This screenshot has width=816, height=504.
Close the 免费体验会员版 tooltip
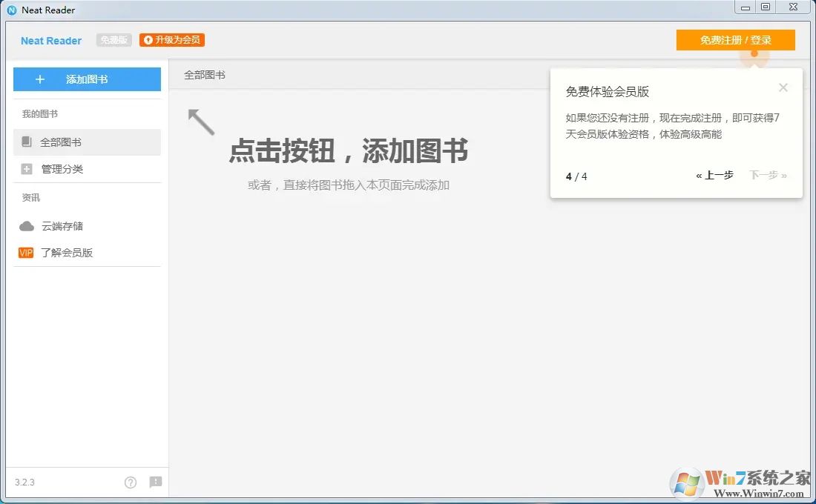[783, 88]
